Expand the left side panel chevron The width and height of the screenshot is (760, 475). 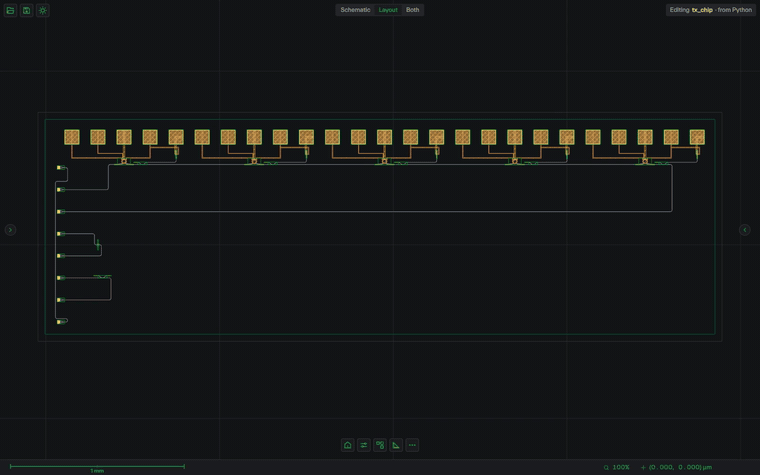(x=10, y=230)
